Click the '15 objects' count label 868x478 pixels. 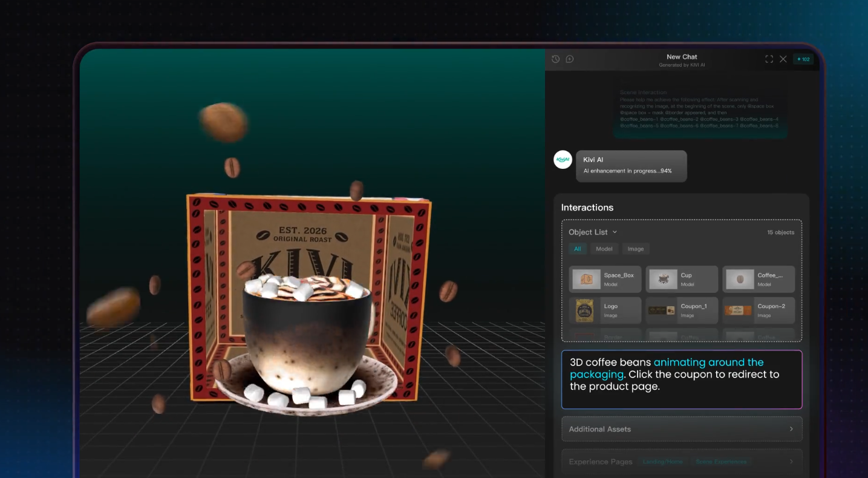tap(781, 232)
